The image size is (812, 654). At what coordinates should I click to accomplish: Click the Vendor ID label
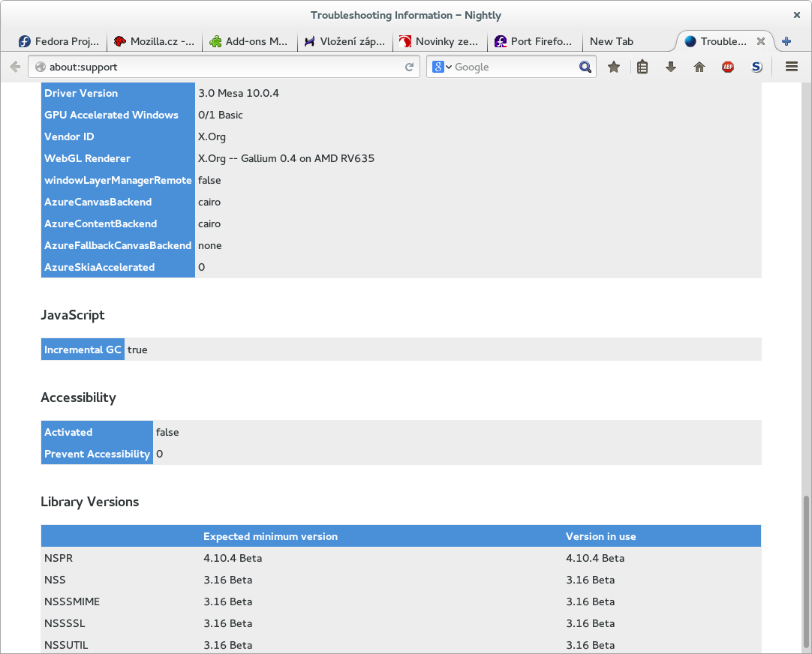(x=69, y=136)
